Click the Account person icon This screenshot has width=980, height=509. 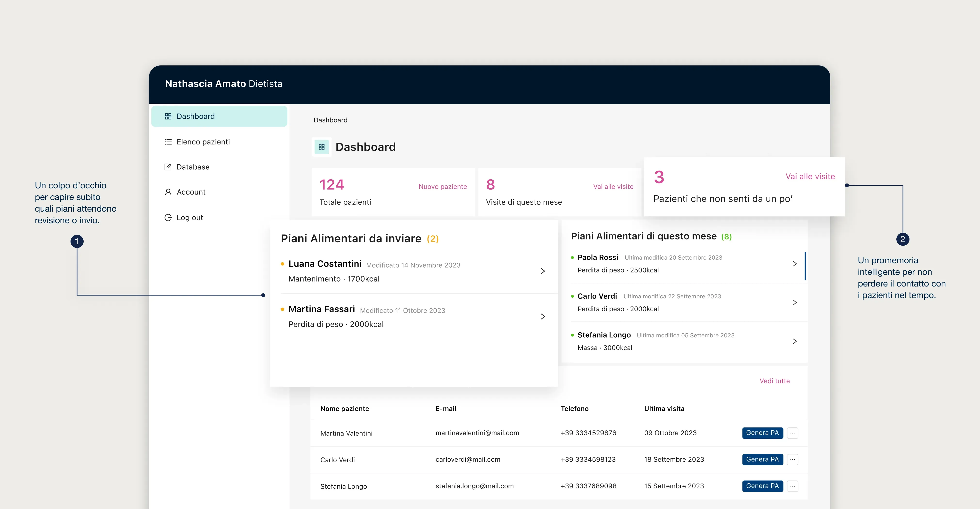168,192
